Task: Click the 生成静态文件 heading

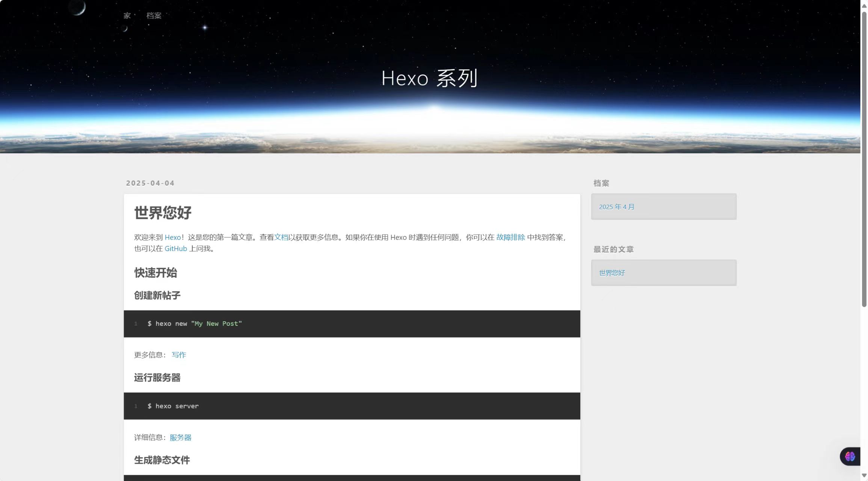Action: tap(162, 460)
